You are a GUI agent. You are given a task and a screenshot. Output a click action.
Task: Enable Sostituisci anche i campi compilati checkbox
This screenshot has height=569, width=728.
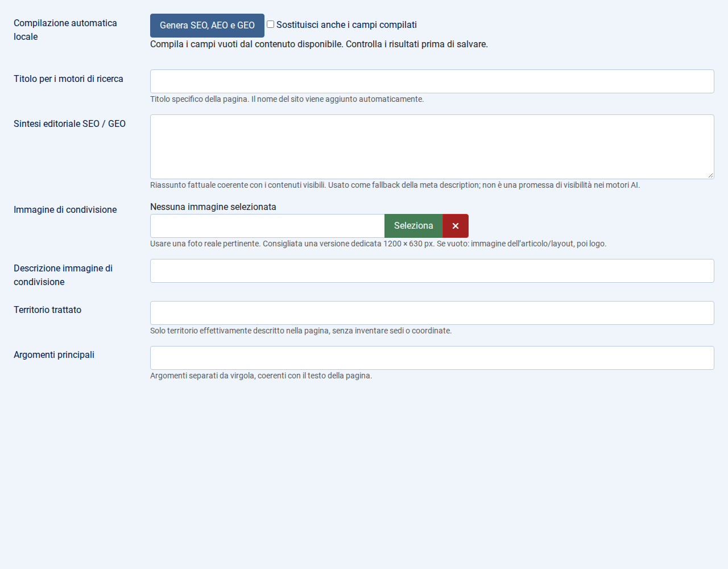click(x=271, y=24)
